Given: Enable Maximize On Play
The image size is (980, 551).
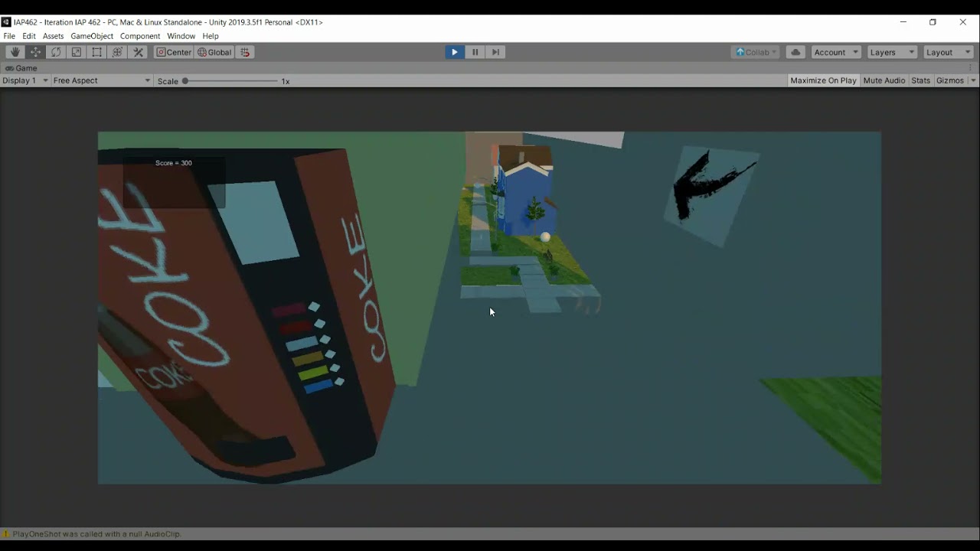Looking at the screenshot, I should pyautogui.click(x=823, y=80).
